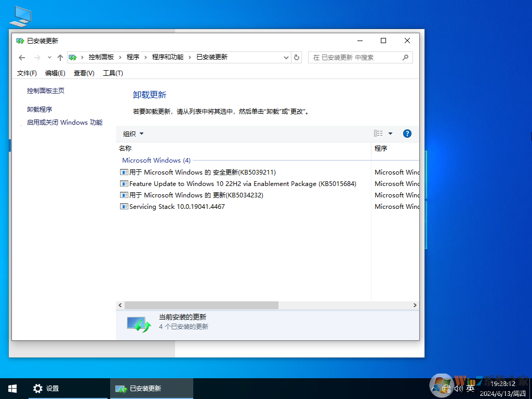Click the title bar window icon
Viewport: 532px width, 399px height.
click(20, 41)
